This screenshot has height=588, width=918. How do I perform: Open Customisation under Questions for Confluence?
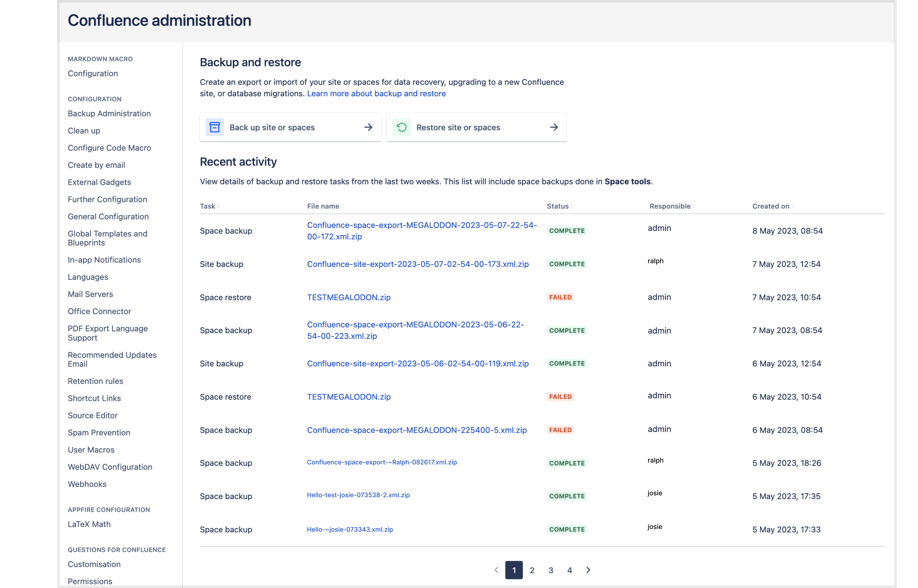(x=94, y=564)
